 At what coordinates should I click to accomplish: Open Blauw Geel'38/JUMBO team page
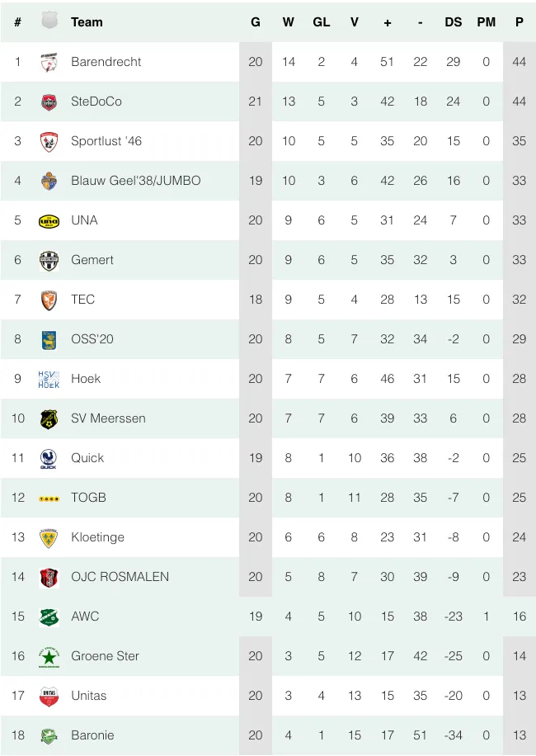(135, 181)
